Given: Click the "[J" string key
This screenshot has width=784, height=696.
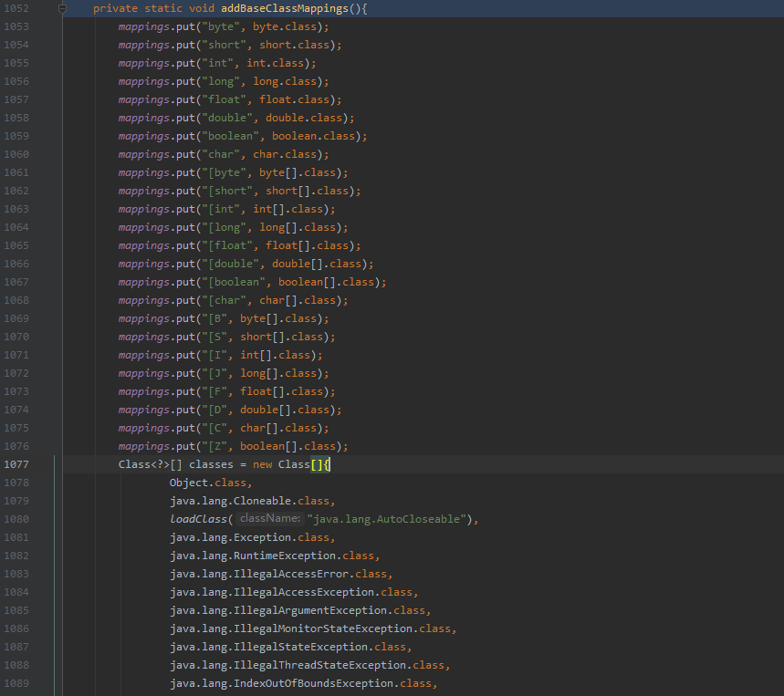Looking at the screenshot, I should point(214,373).
